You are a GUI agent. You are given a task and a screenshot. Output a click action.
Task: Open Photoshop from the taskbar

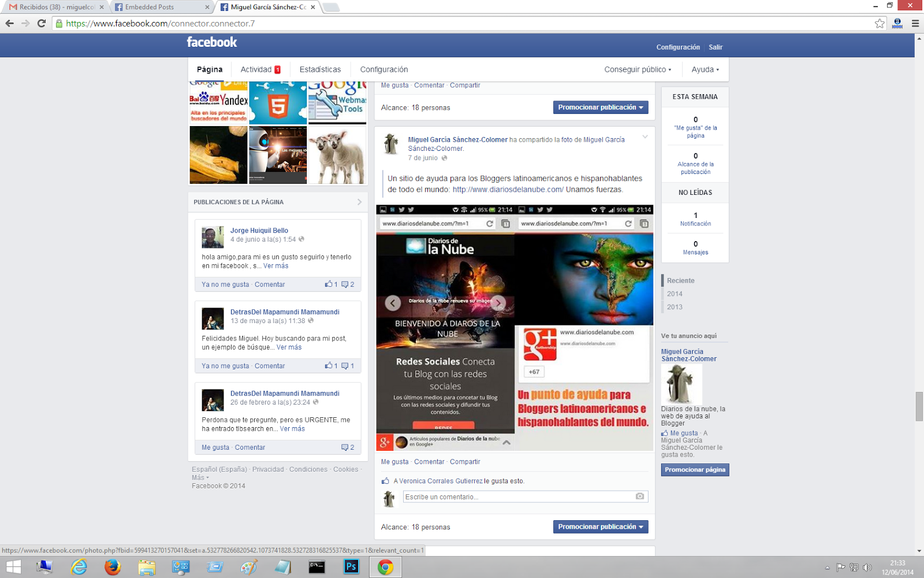click(x=351, y=567)
